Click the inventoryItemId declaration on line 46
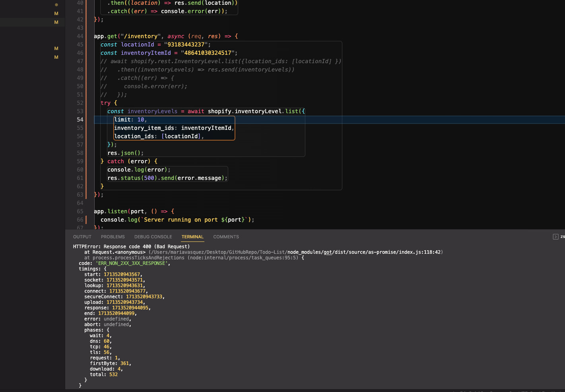The width and height of the screenshot is (565, 392). (146, 53)
